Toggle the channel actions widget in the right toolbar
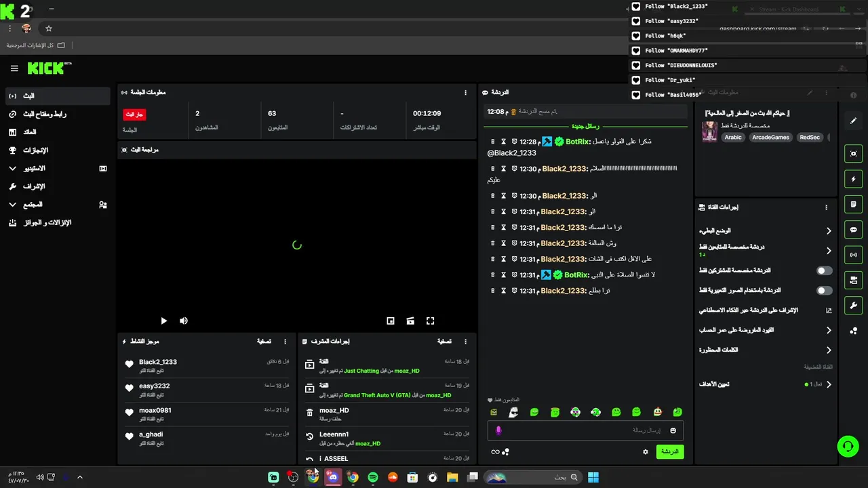 click(x=854, y=280)
